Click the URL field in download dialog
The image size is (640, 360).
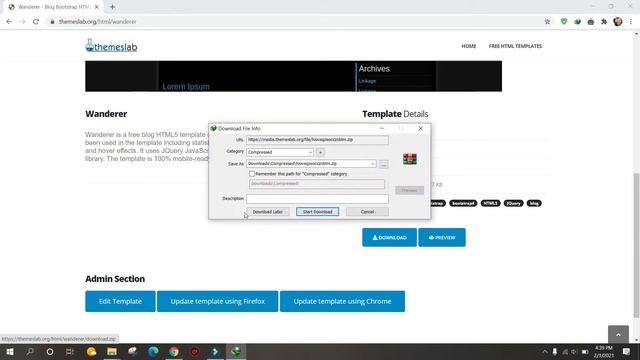pyautogui.click(x=317, y=140)
